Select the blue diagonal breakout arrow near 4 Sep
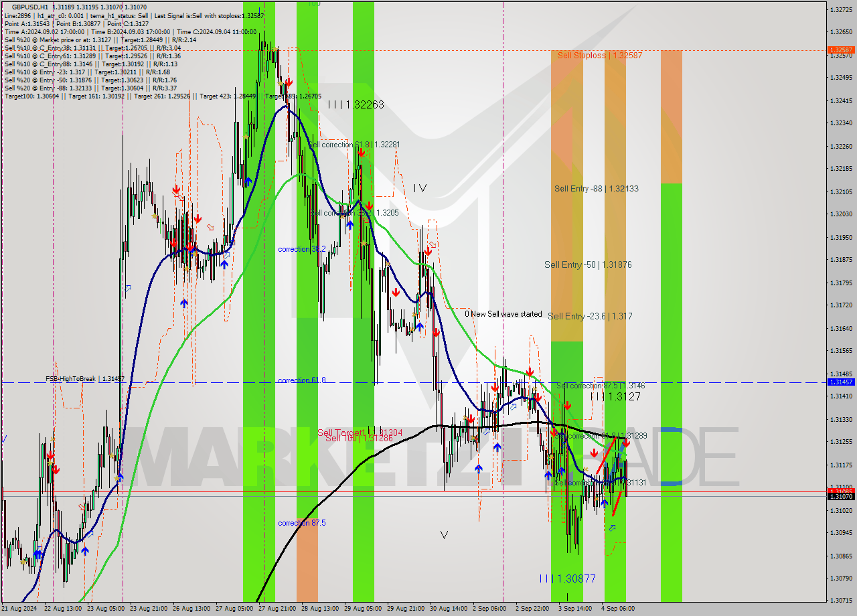This screenshot has height=616, width=857. coord(613,528)
